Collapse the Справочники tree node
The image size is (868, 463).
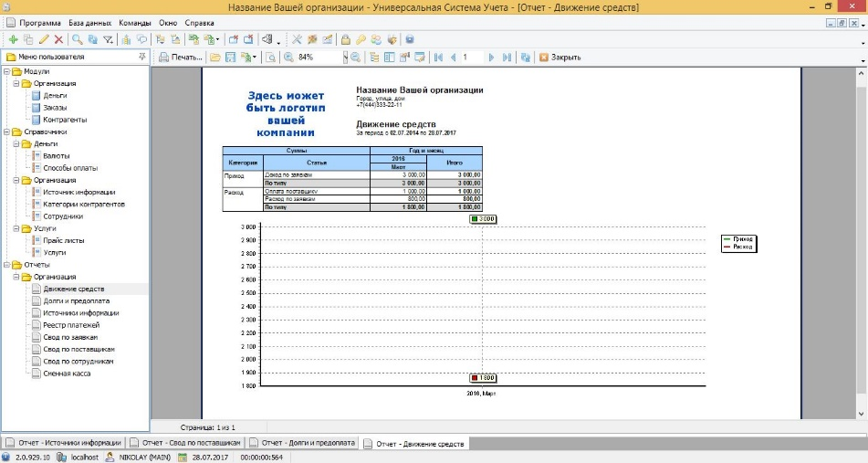pos(7,132)
